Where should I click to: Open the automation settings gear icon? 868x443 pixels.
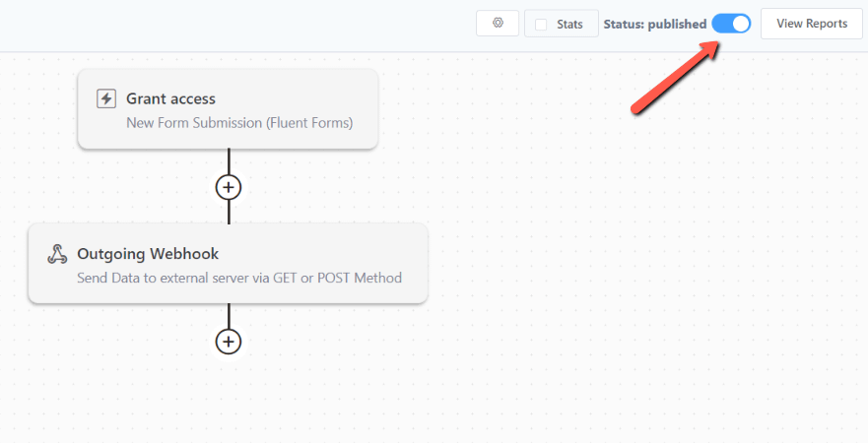(x=498, y=24)
